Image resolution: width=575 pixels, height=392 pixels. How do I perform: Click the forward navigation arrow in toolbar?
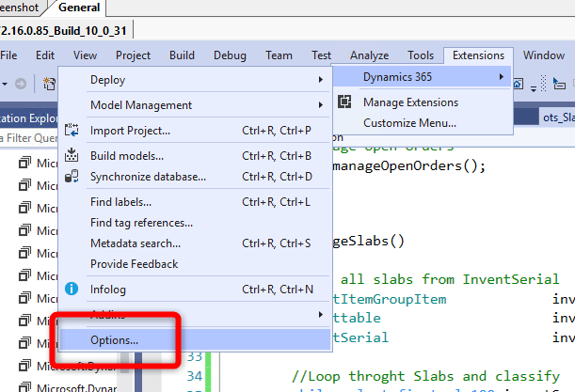coord(20,85)
